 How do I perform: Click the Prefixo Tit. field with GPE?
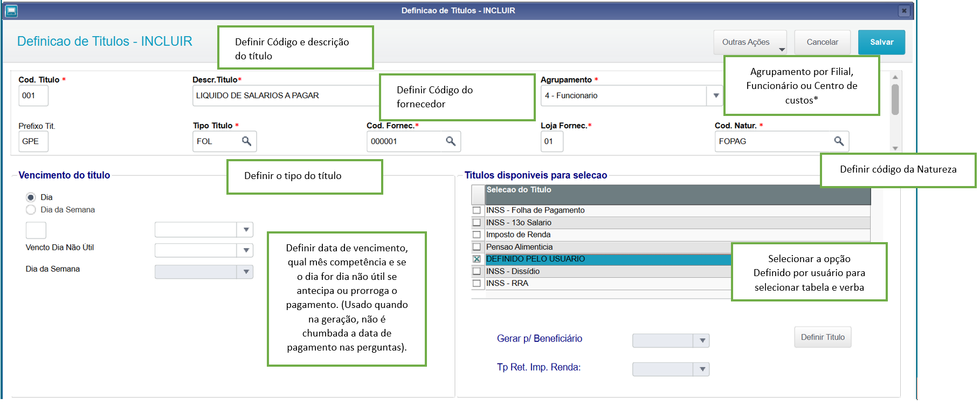pos(33,141)
